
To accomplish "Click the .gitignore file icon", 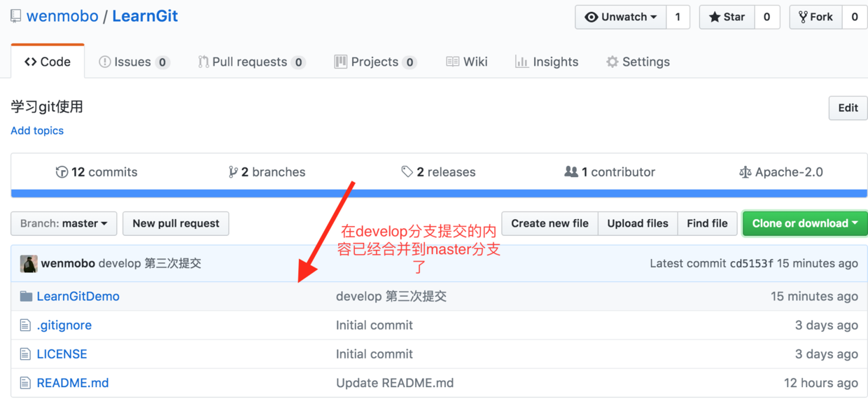I will (26, 325).
